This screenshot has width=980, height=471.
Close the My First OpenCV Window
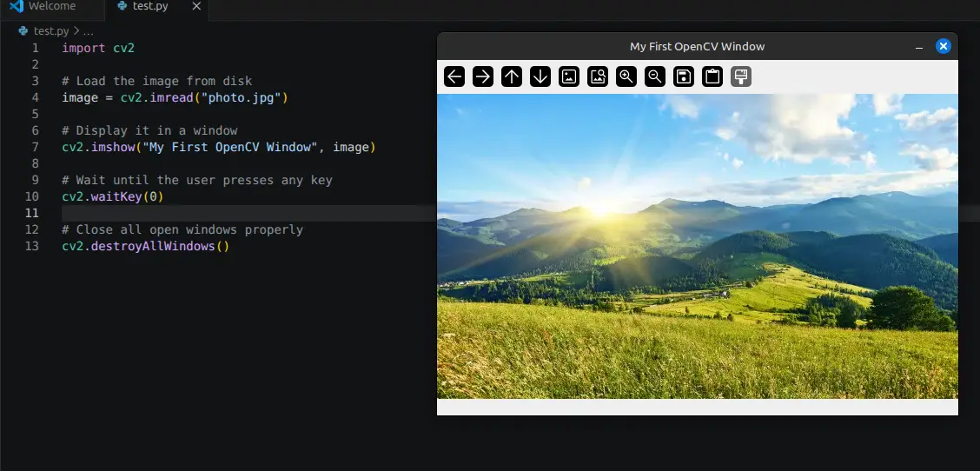pos(944,46)
